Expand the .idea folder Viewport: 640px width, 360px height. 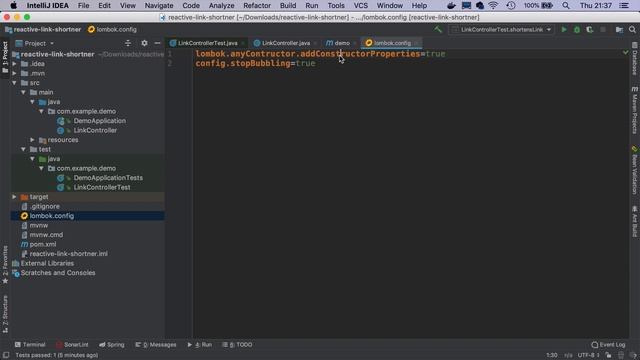[x=15, y=64]
